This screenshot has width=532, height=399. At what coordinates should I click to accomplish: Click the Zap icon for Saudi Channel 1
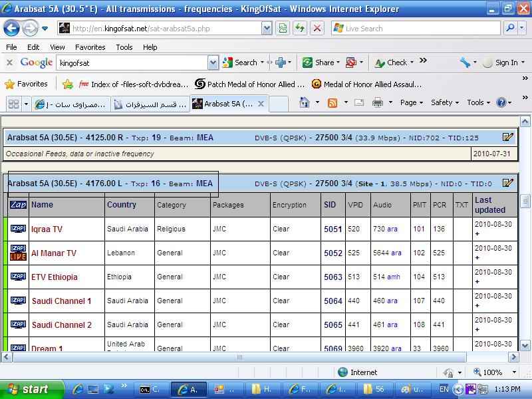(x=18, y=301)
